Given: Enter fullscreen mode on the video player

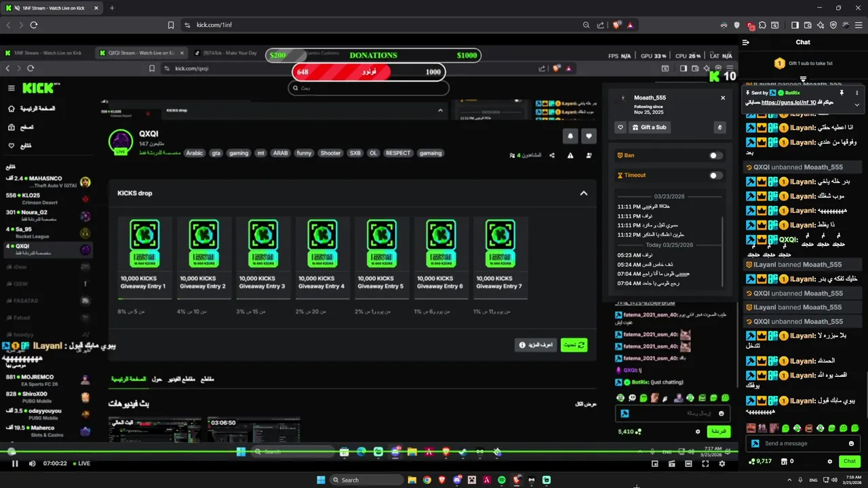Looking at the screenshot, I should pos(705,464).
